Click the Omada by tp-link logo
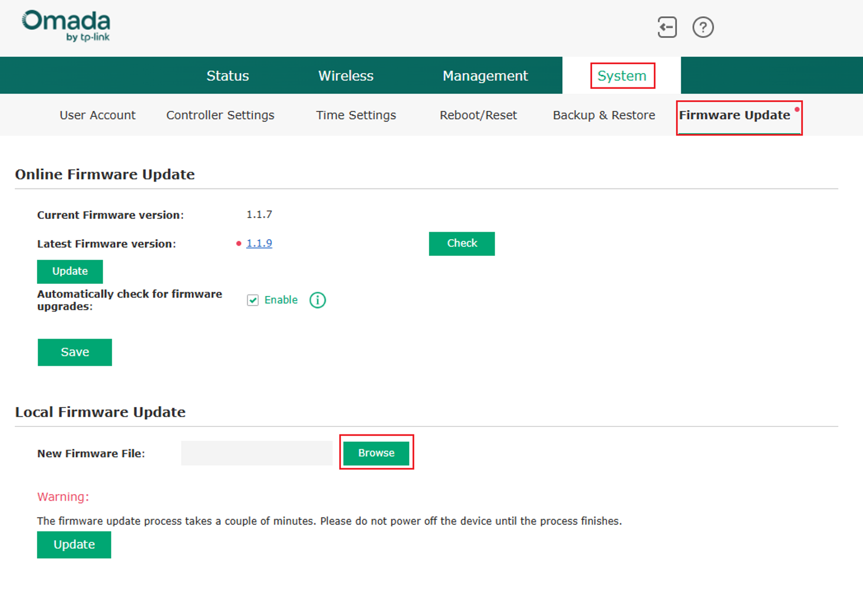This screenshot has height=616, width=863. (x=66, y=26)
